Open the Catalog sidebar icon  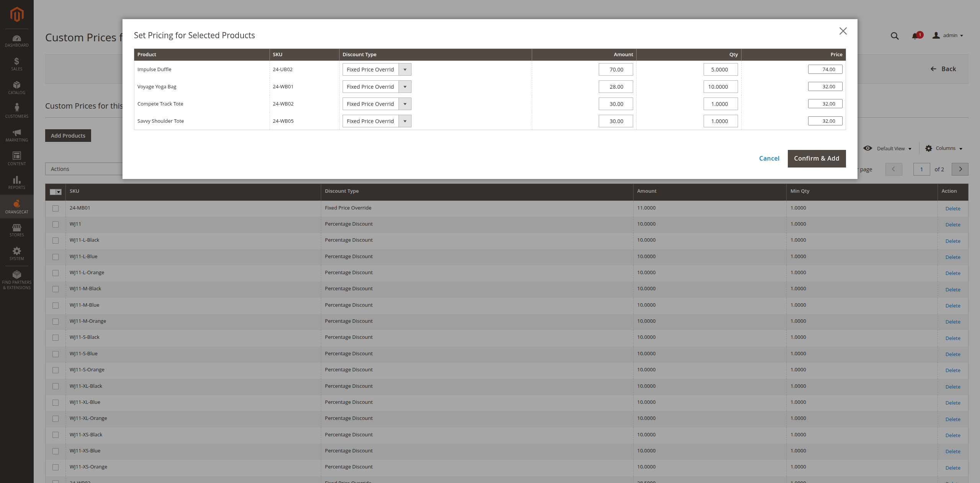(16, 88)
